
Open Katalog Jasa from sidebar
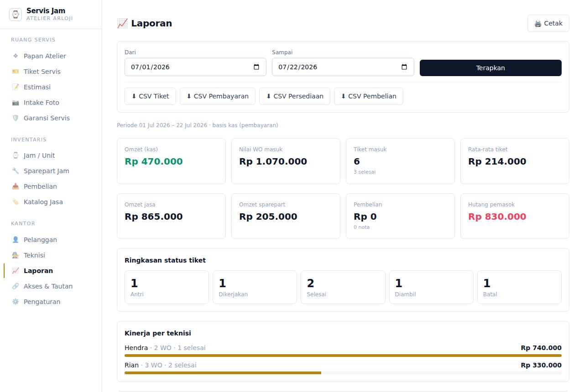pos(51,202)
